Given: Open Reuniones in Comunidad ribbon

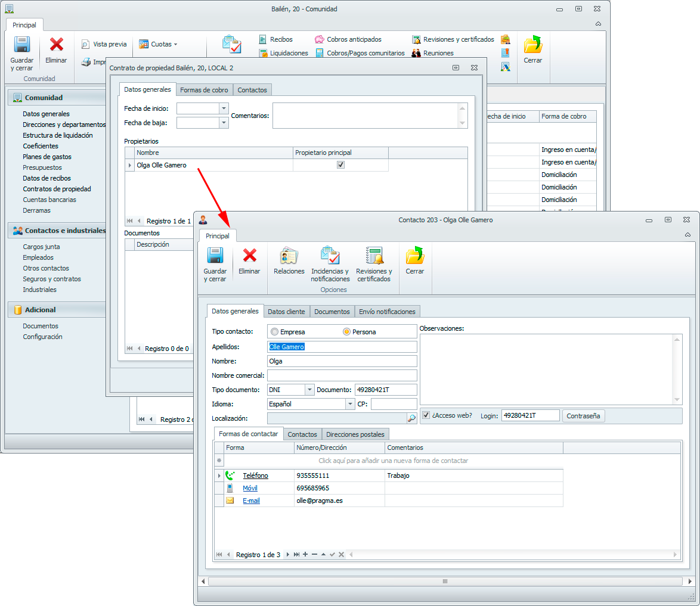Looking at the screenshot, I should 433,52.
